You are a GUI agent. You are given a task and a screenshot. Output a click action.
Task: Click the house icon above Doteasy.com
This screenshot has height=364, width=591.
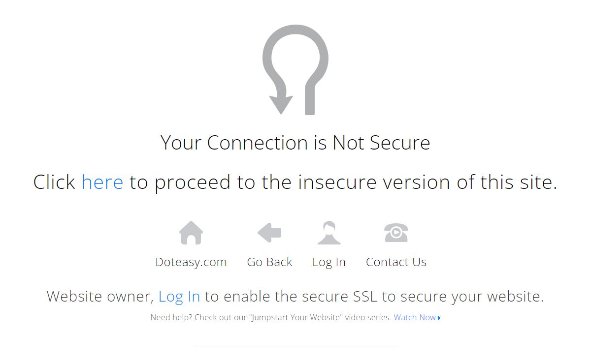point(191,233)
